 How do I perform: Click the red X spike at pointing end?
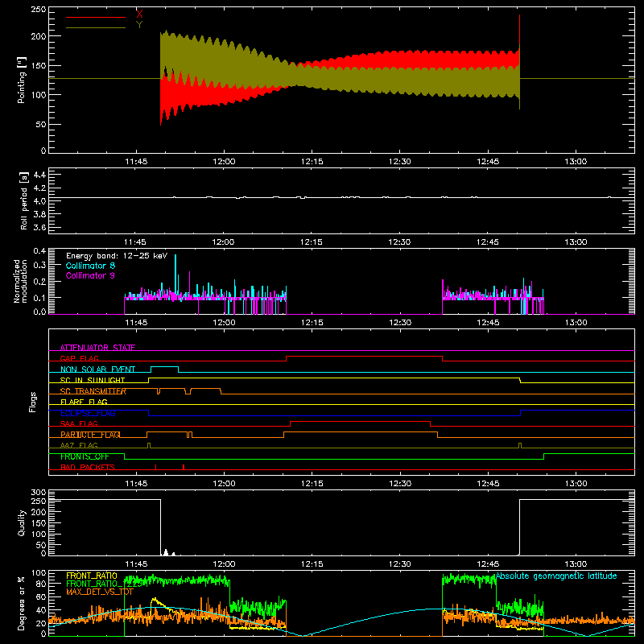click(x=519, y=31)
